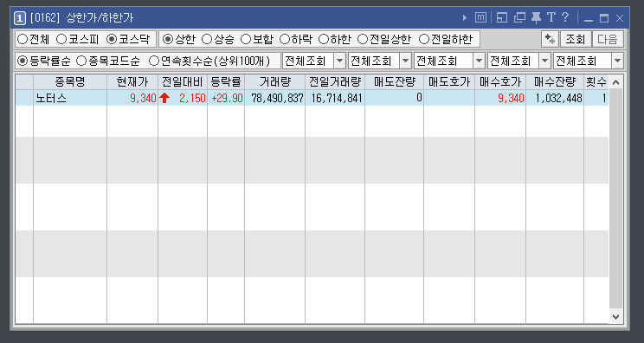Click the vertical scrollbar thumb
Viewport: 644px width, 343px height.
pos(615,199)
